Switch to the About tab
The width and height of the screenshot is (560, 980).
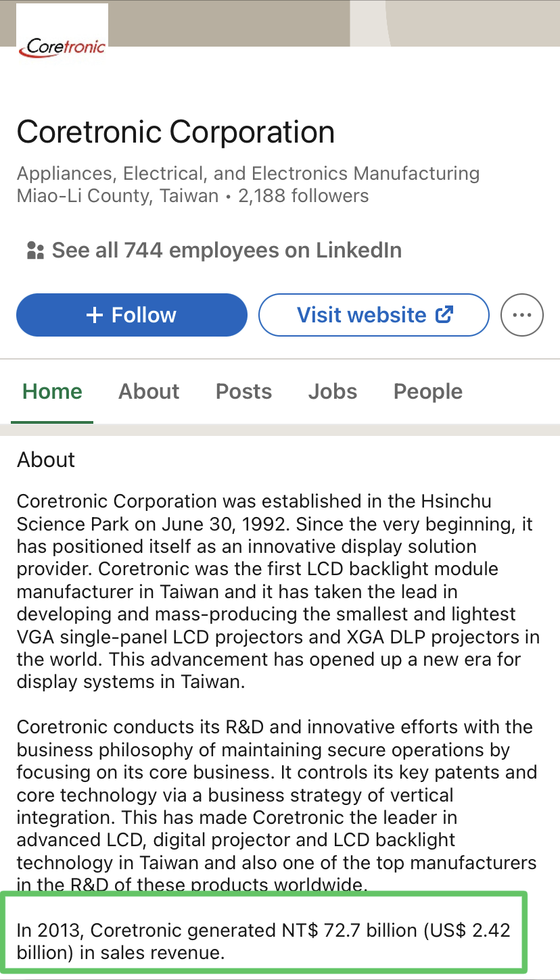coord(149,391)
